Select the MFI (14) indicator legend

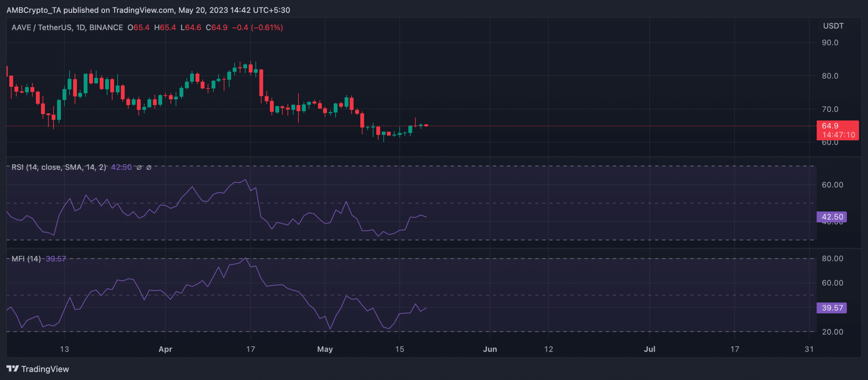tap(26, 259)
